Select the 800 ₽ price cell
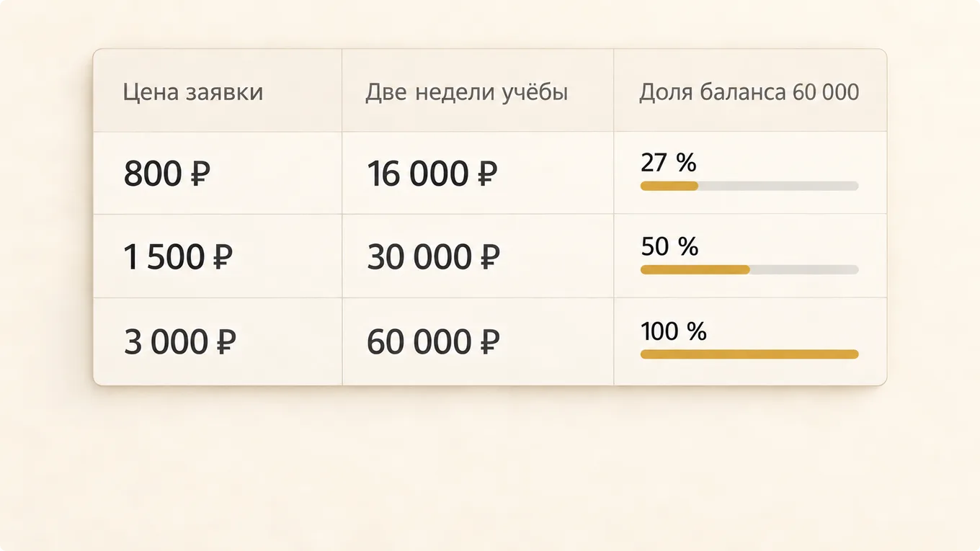This screenshot has height=551, width=980. coord(218,174)
